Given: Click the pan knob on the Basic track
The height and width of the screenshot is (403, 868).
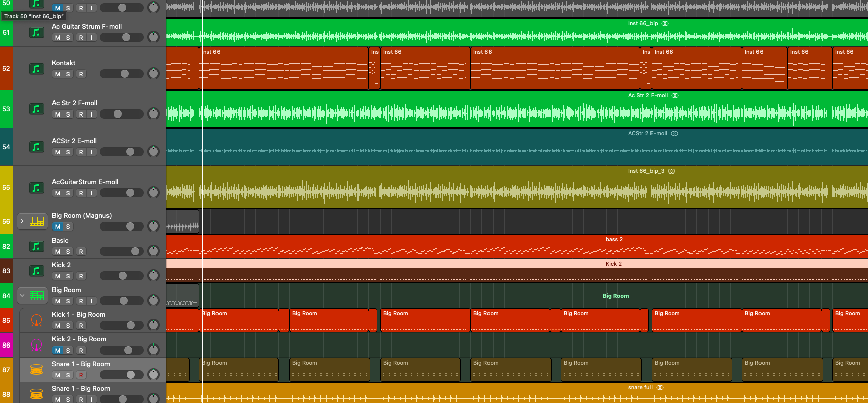Looking at the screenshot, I should (153, 251).
